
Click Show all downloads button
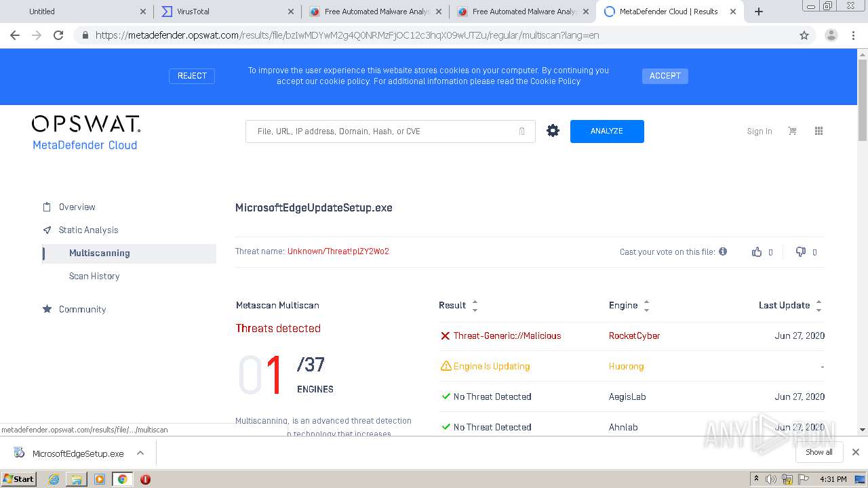818,452
